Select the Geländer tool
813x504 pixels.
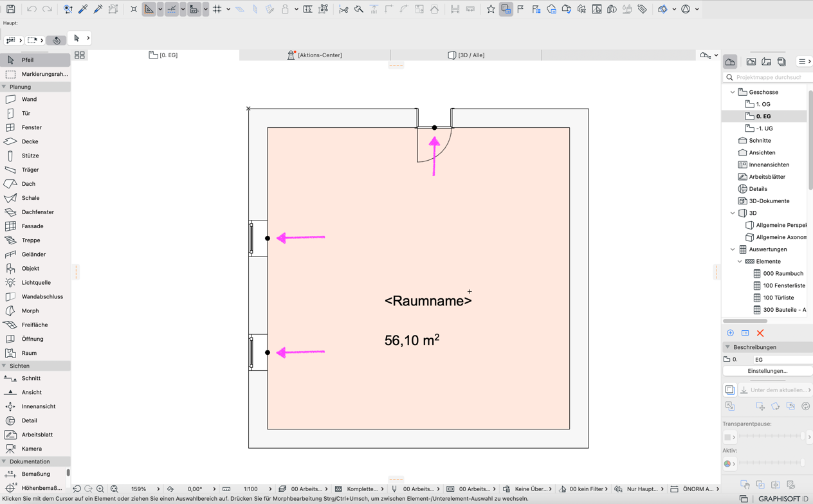(x=35, y=255)
